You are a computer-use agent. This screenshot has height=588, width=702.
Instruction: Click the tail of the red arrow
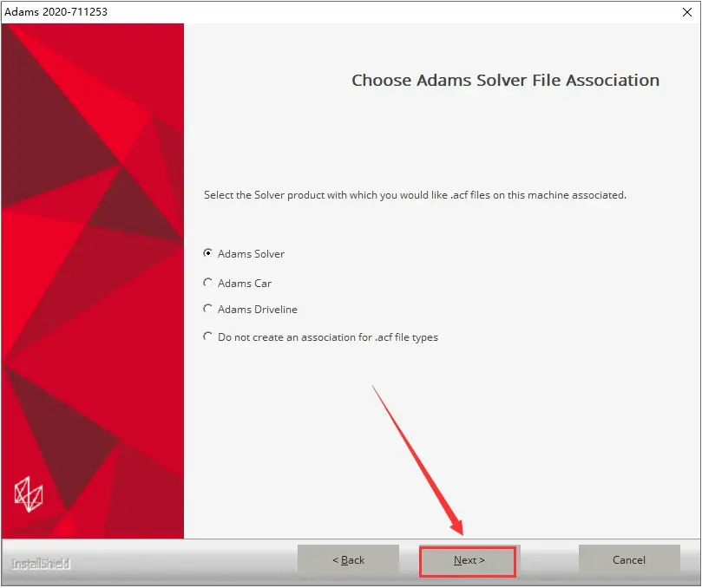(x=373, y=387)
